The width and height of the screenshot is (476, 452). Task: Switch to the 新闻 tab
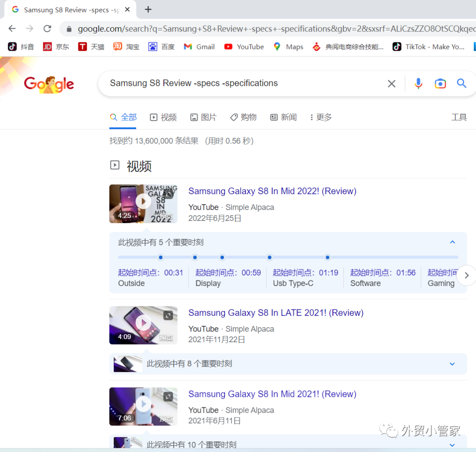(283, 117)
